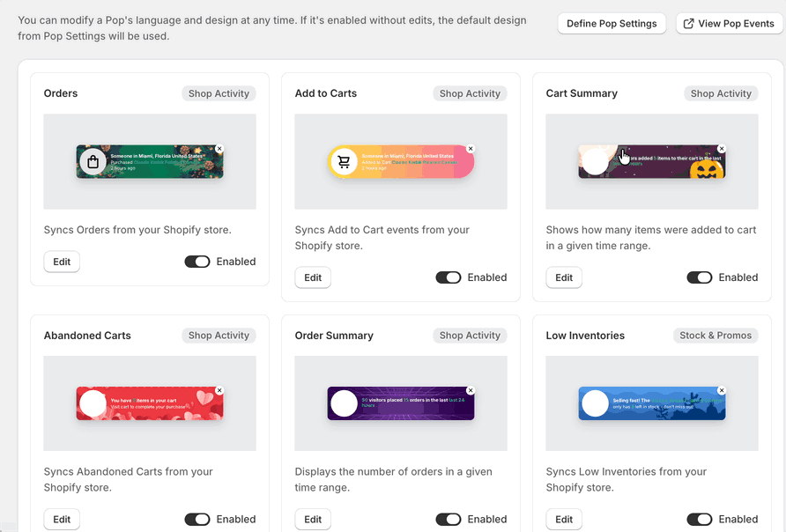Toggle off the Add to Carts pop

(449, 277)
